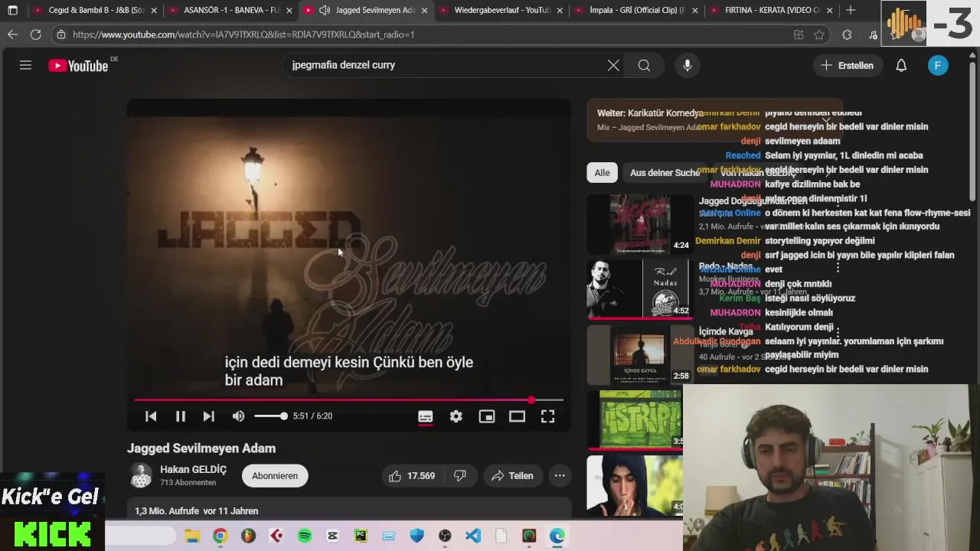Click the video title Jagged Sevilmeyen Adam

[201, 448]
